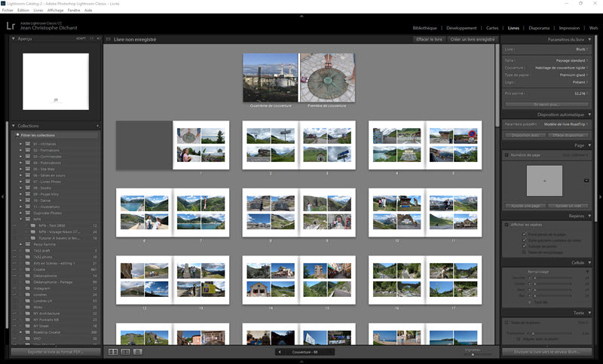
Task: Click Envoyer le livre vers le serveur Blurb
Action: [x=547, y=352]
